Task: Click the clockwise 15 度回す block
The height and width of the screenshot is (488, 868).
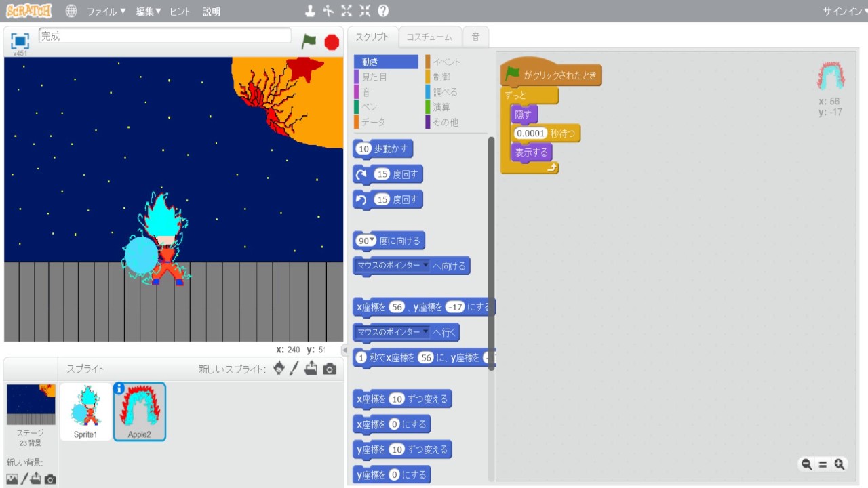Action: [388, 174]
